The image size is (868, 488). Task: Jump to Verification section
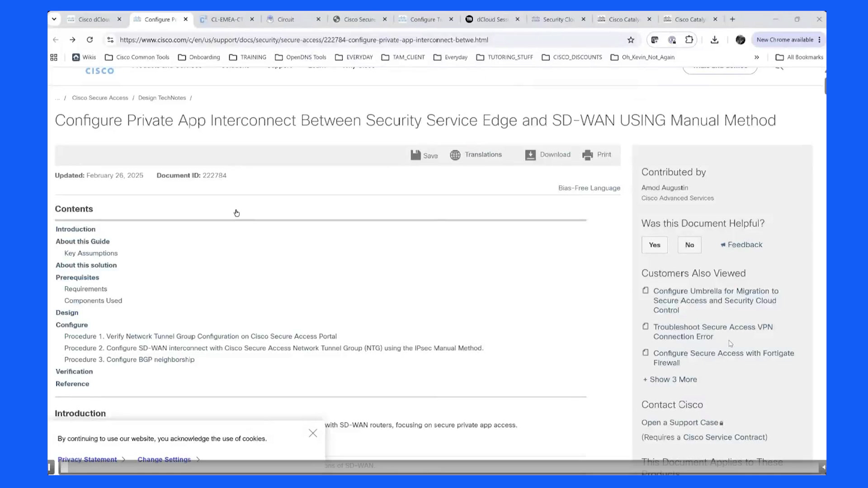point(74,371)
